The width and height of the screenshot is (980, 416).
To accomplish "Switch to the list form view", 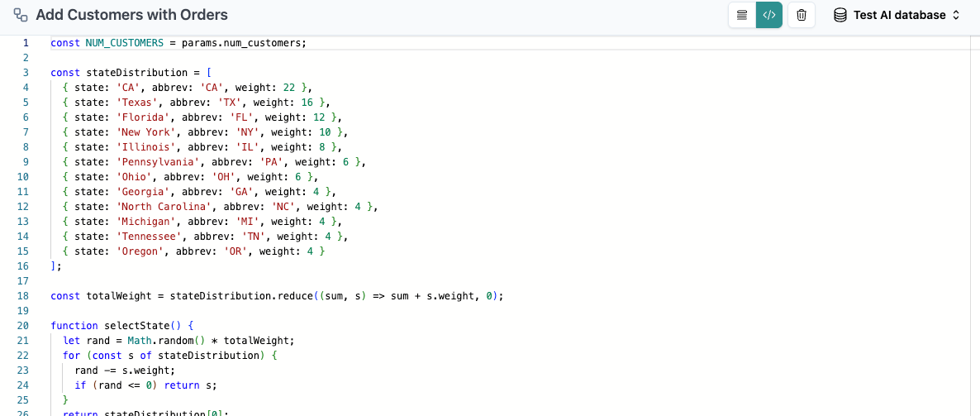I will click(742, 15).
